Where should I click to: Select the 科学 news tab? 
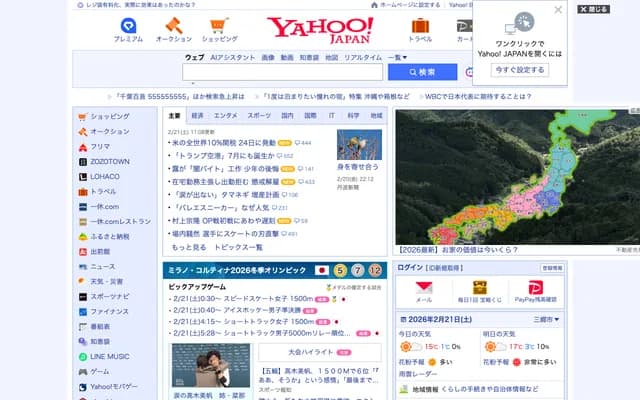click(x=353, y=116)
